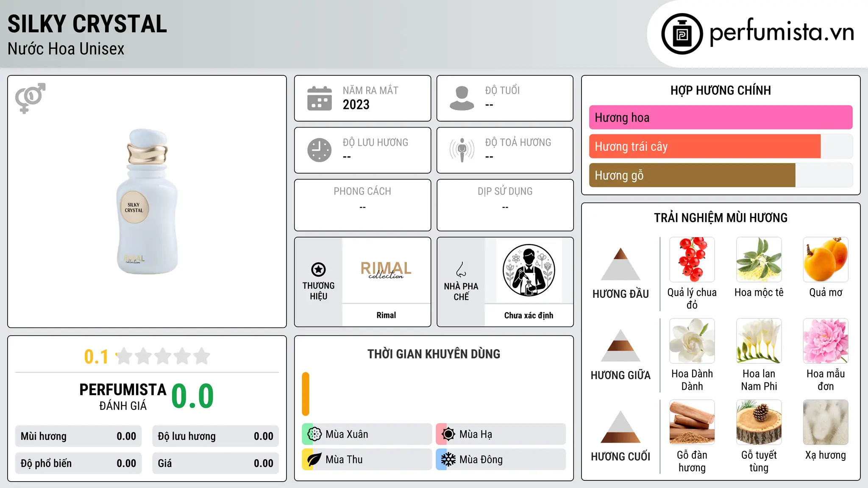This screenshot has height=488, width=868.
Task: Select the orange Hương trái cây accord bar
Action: click(x=705, y=146)
